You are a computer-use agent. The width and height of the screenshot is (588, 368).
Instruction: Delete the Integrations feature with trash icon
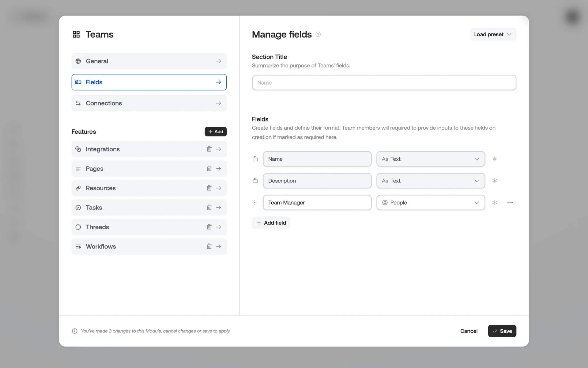pyautogui.click(x=209, y=149)
